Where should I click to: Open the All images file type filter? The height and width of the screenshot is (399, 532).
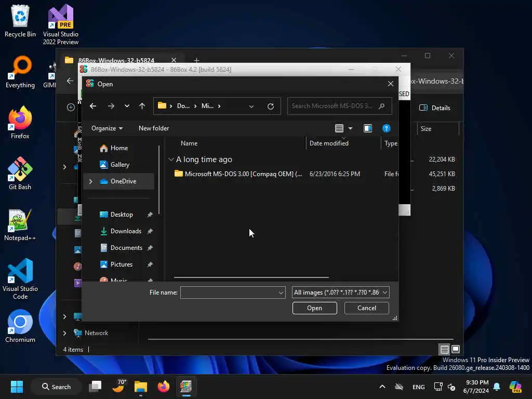[x=341, y=292]
